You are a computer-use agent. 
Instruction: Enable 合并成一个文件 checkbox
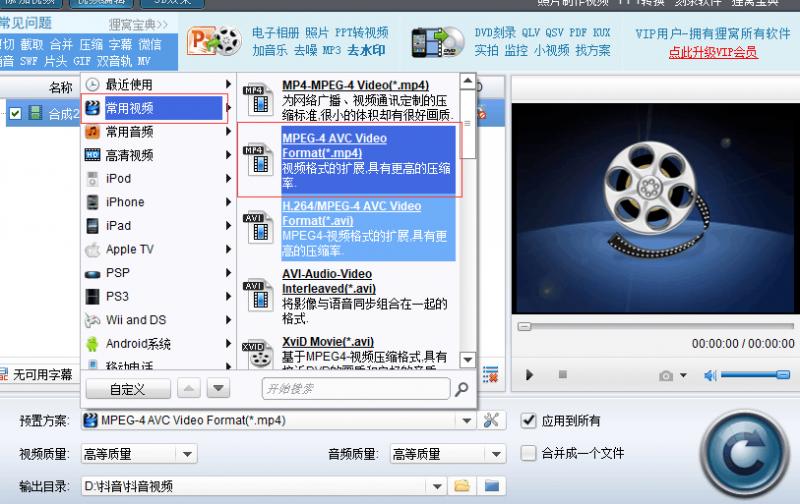(529, 453)
